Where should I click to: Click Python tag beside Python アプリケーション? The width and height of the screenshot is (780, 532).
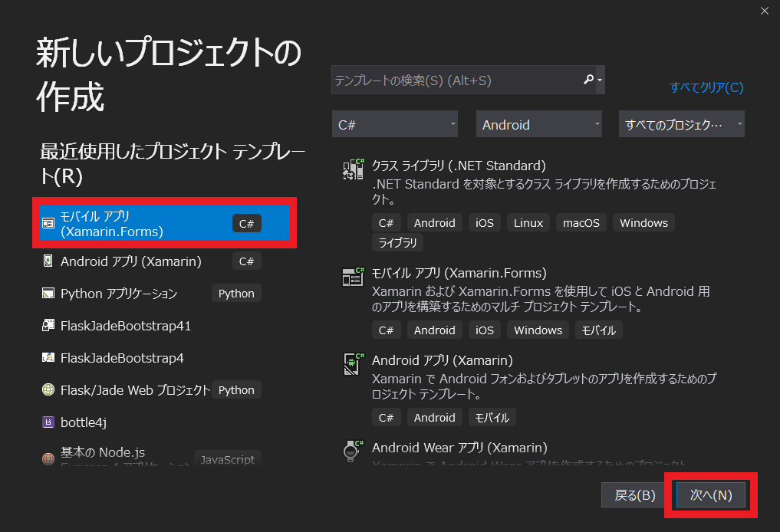(x=236, y=294)
